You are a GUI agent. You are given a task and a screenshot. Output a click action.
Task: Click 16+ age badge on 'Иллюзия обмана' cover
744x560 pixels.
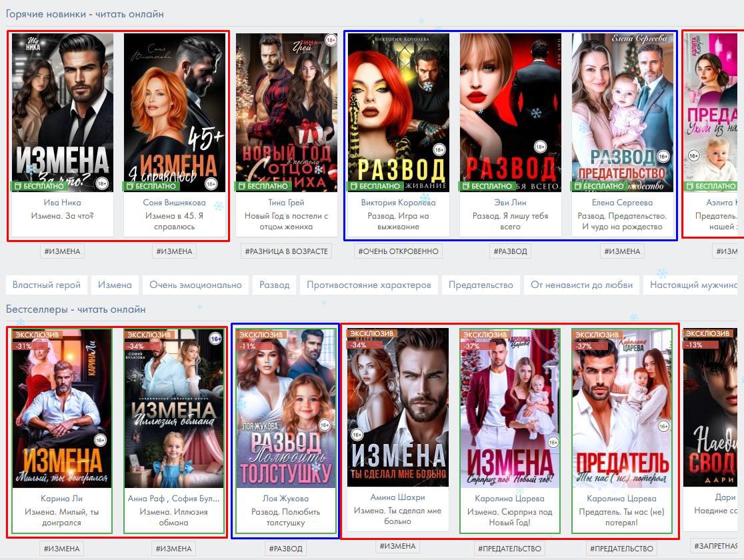pyautogui.click(x=215, y=339)
